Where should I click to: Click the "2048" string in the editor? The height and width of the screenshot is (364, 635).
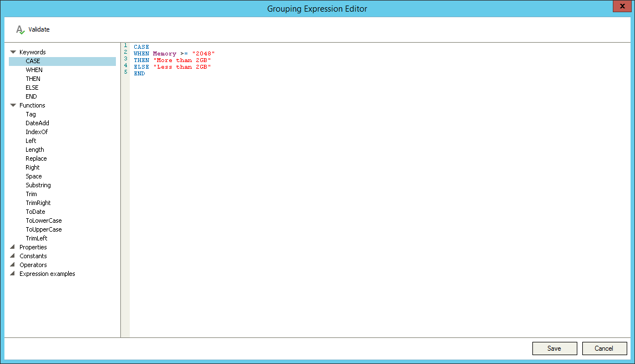click(x=204, y=53)
